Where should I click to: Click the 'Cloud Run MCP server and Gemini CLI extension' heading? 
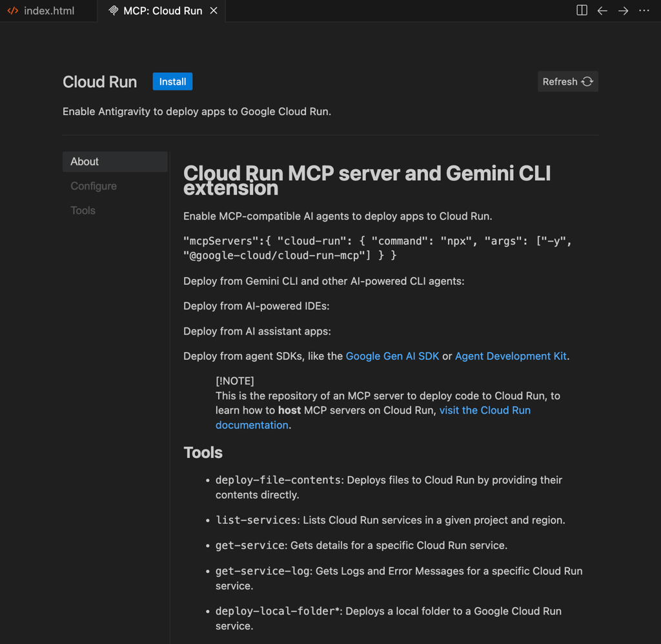[367, 180]
